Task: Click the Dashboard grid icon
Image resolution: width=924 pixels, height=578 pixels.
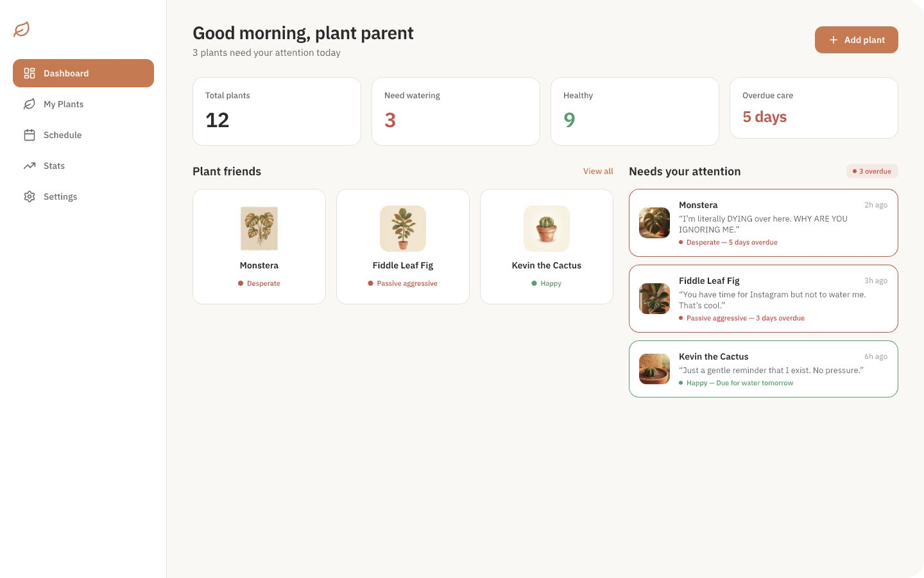Action: point(30,73)
